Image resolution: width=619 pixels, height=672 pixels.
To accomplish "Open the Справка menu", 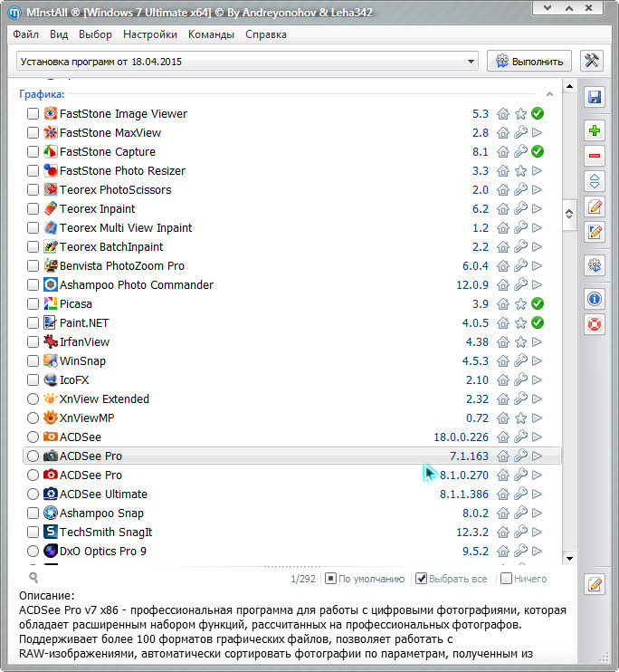I will click(266, 34).
